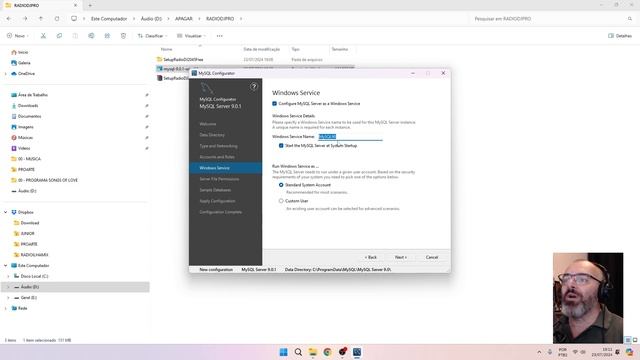The width and height of the screenshot is (640, 360).
Task: Open the Data Directory step
Action: (212, 135)
